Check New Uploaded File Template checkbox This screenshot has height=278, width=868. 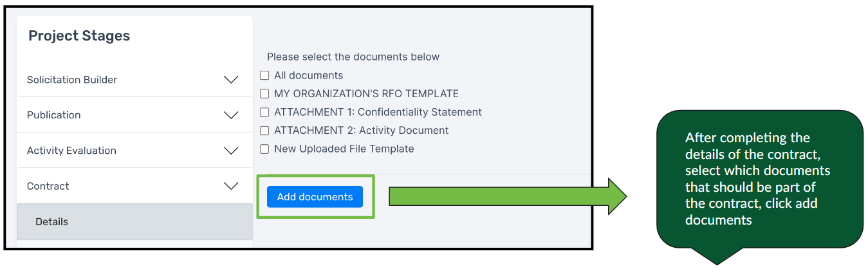[x=264, y=149]
